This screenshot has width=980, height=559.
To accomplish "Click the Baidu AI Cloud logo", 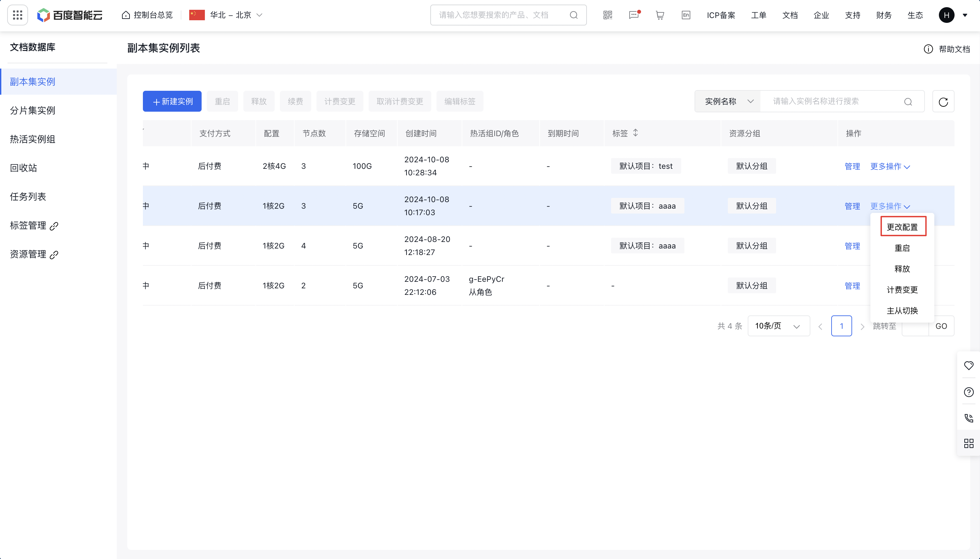I will (70, 15).
